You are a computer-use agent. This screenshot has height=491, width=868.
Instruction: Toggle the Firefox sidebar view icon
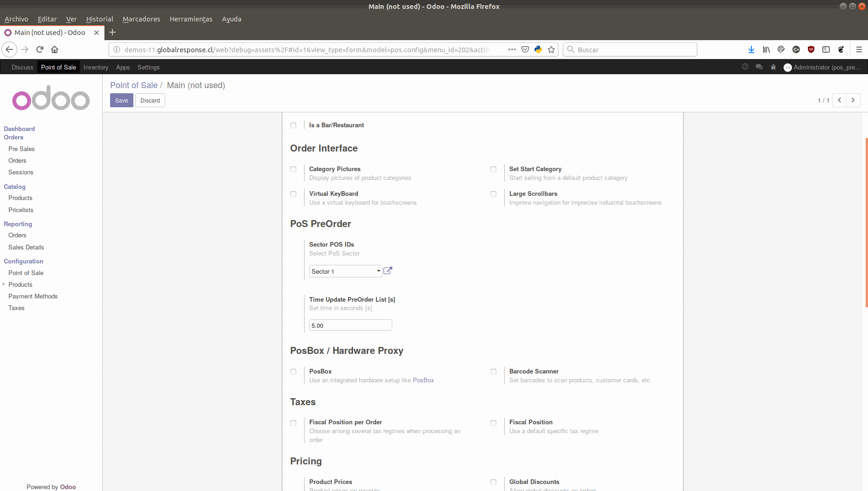826,49
